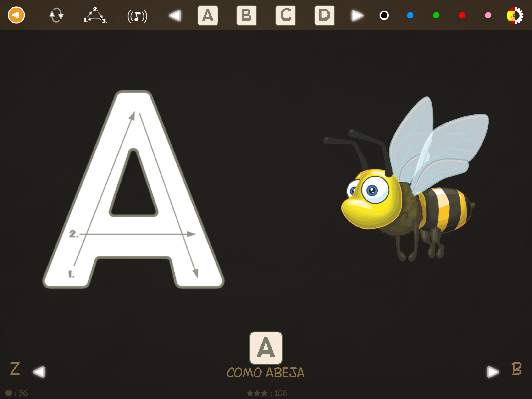Choose the black drawing color

pos(384,15)
